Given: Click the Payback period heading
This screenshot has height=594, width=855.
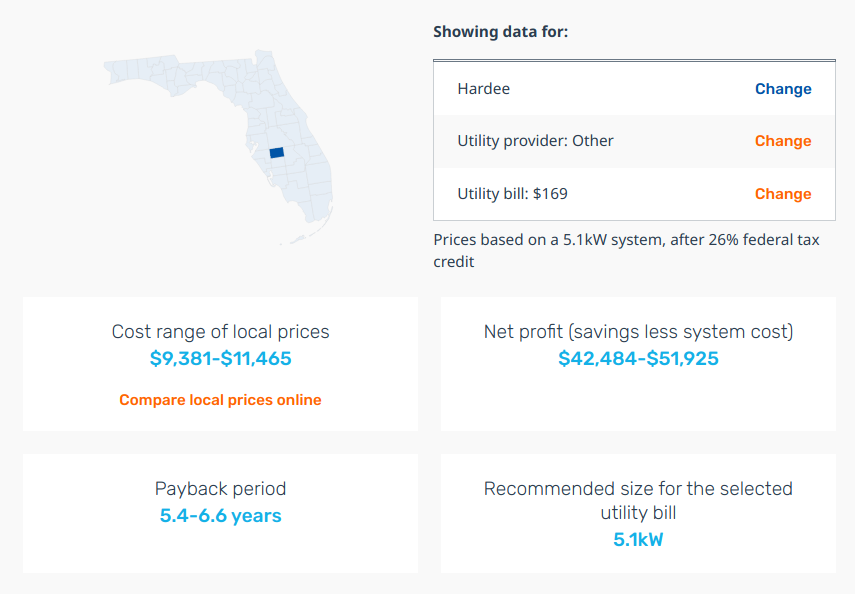Looking at the screenshot, I should [x=220, y=489].
